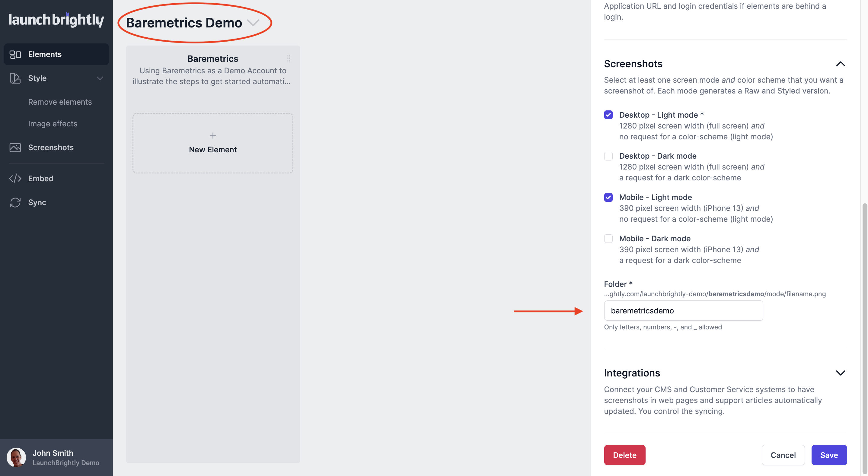Collapse the Style submenu chevron
Screen dimensions: 868x476
[100, 78]
